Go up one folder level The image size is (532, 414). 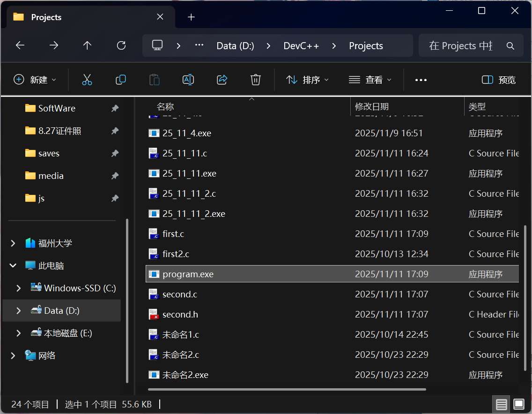coord(87,45)
